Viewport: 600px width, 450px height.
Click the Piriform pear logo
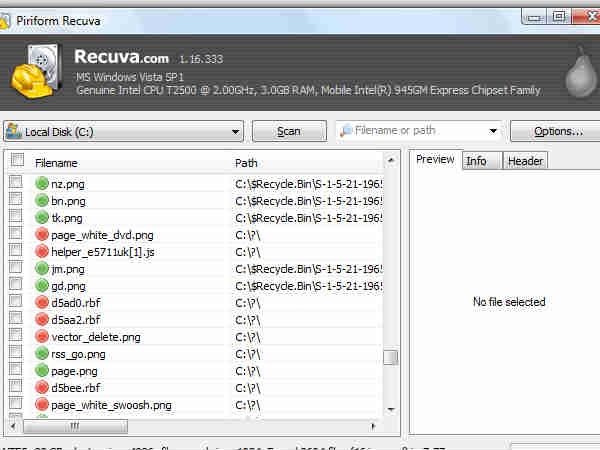point(581,72)
